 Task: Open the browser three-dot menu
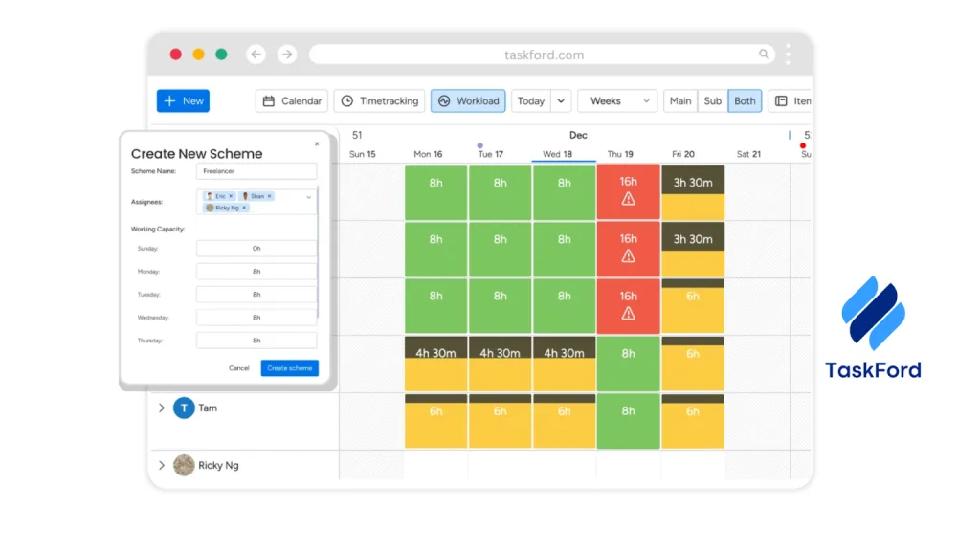click(788, 55)
